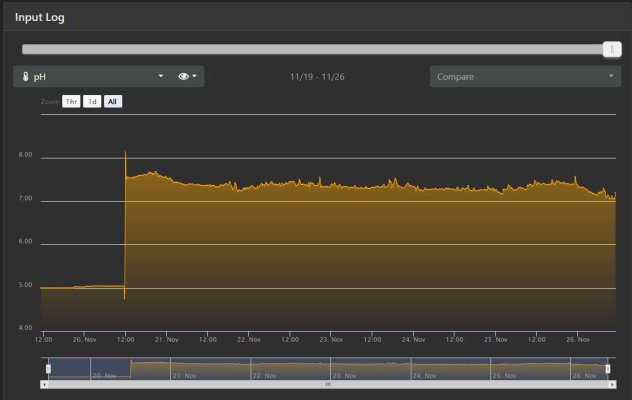The image size is (632, 400).
Task: Open the Compare dropdown
Action: coord(525,77)
